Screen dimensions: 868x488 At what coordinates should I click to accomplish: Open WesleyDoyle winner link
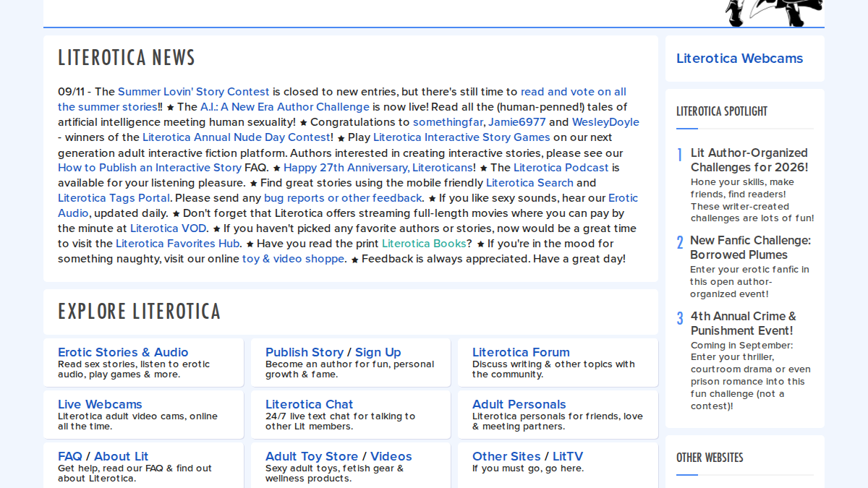point(606,122)
